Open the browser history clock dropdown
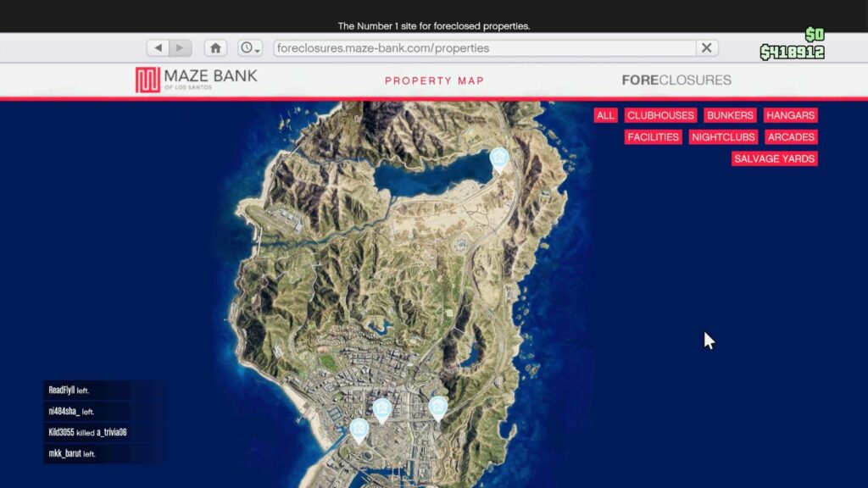868x488 pixels. (x=250, y=48)
